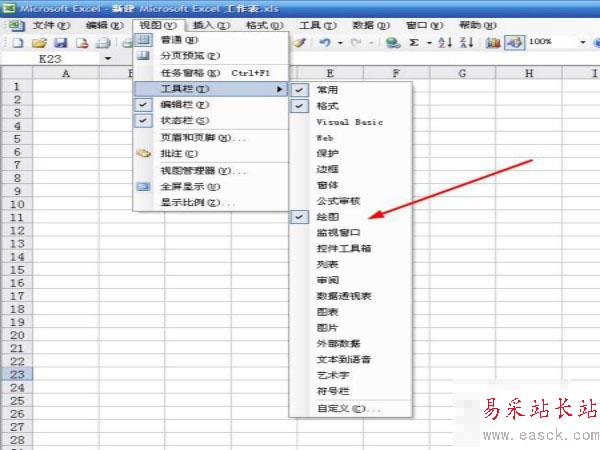Click the Excel workbook icon beside 文件

point(16,26)
